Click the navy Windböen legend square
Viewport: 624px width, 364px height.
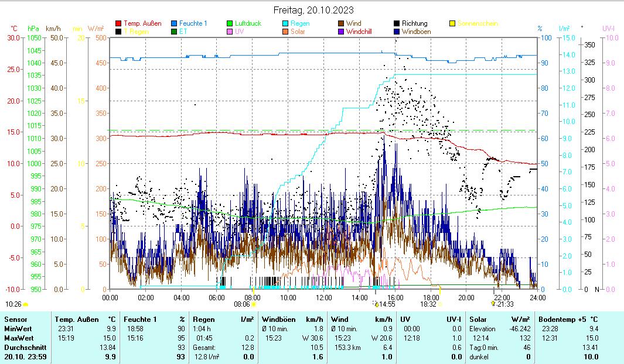point(397,32)
